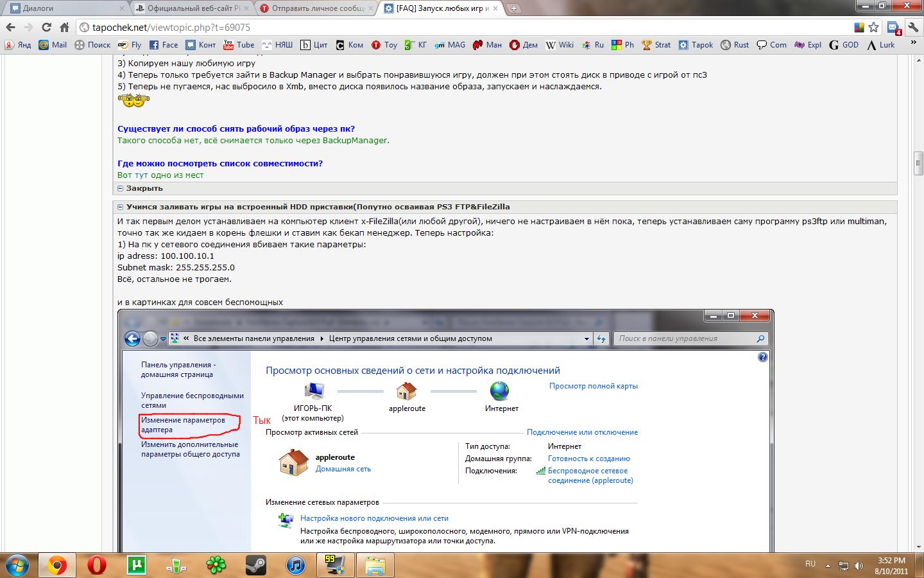Click the yellow smiley emoticon image
Image resolution: width=924 pixels, height=578 pixels.
coord(133,100)
